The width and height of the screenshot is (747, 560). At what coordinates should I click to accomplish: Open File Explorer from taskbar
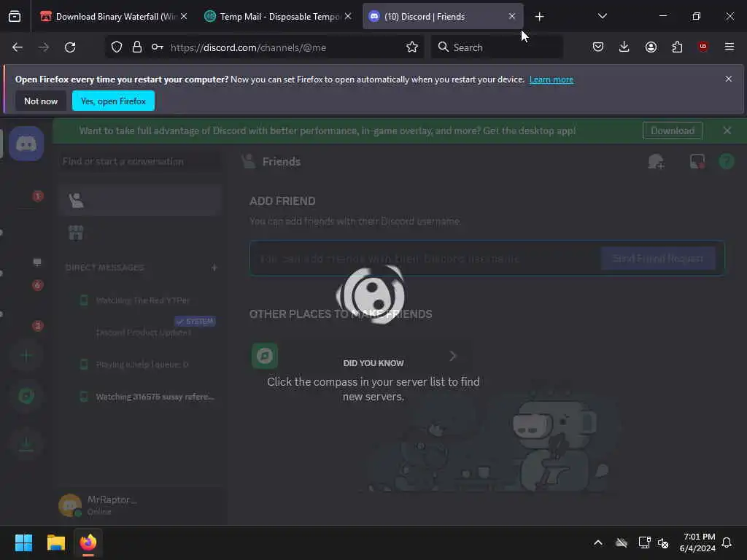point(55,542)
